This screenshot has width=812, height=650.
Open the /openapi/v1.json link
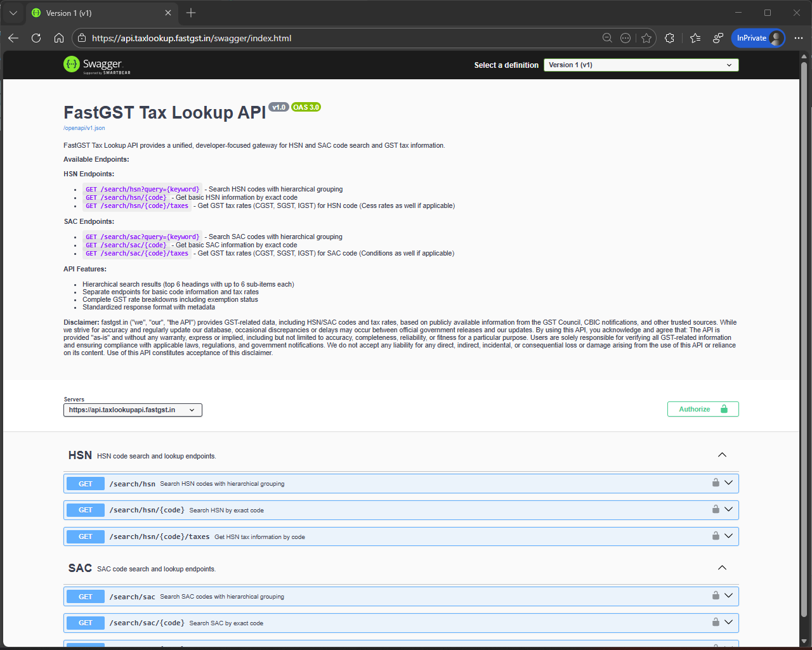84,128
